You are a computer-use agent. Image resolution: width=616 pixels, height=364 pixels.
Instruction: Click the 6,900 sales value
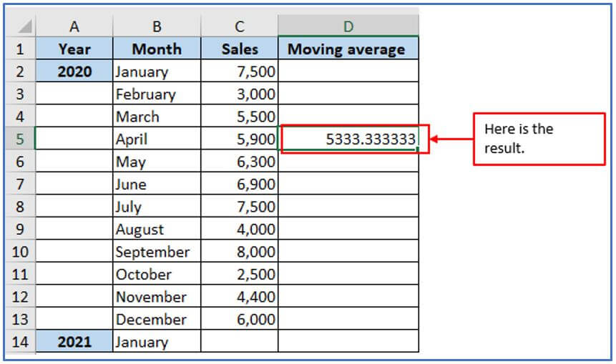pyautogui.click(x=239, y=183)
